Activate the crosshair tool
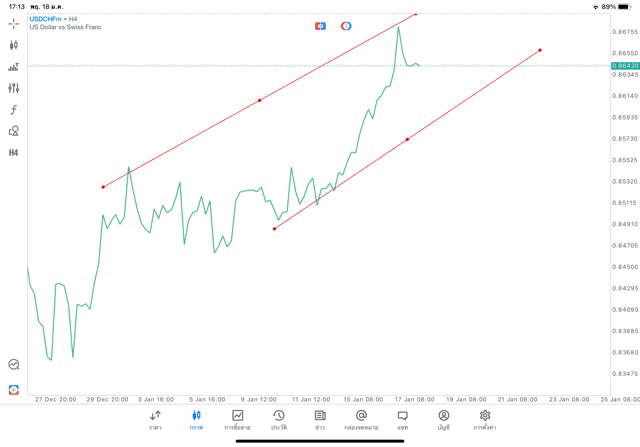 [13, 22]
